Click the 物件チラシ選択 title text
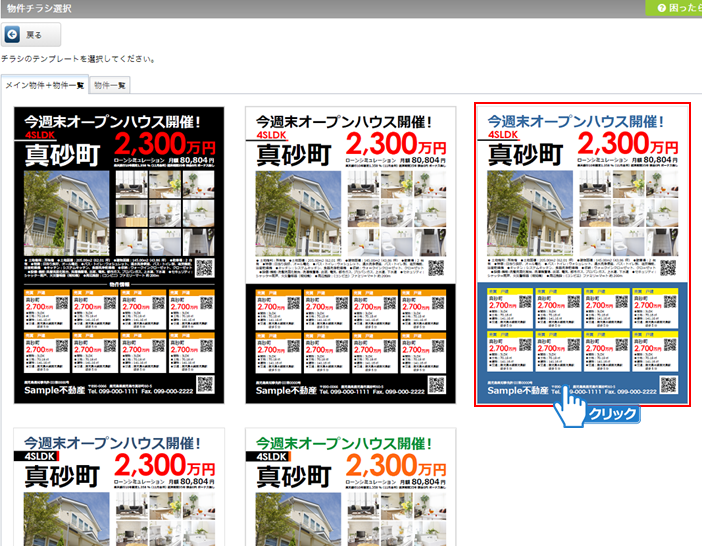Viewport: 702px width, 546px height. [39, 8]
